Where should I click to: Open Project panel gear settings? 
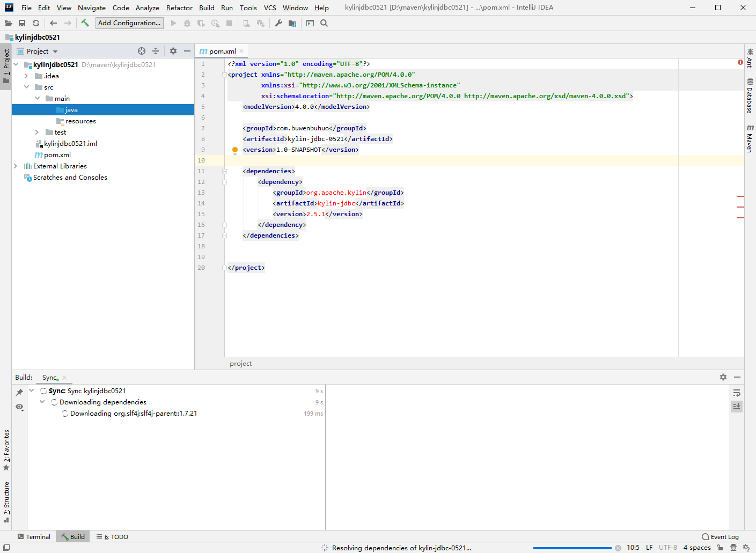(x=173, y=51)
